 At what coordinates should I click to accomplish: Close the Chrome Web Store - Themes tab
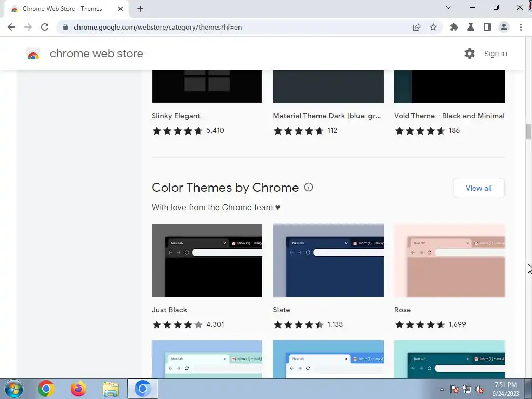pyautogui.click(x=121, y=9)
